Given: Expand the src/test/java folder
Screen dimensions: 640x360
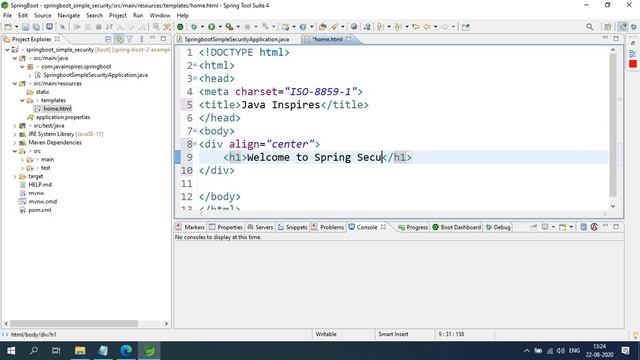Looking at the screenshot, I should 15,126.
